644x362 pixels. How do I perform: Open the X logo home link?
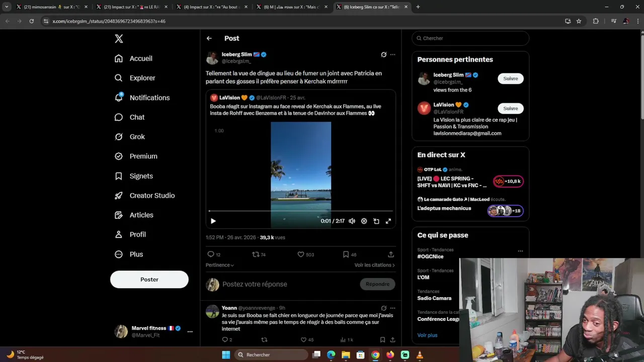(119, 39)
